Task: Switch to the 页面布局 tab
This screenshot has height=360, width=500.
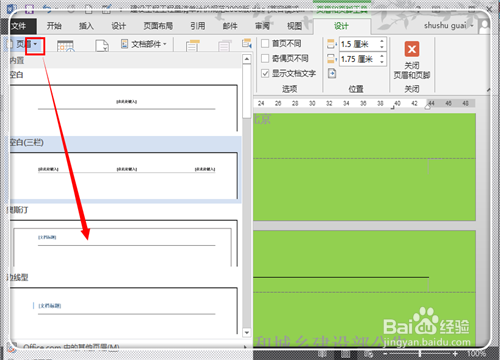Action: (158, 26)
